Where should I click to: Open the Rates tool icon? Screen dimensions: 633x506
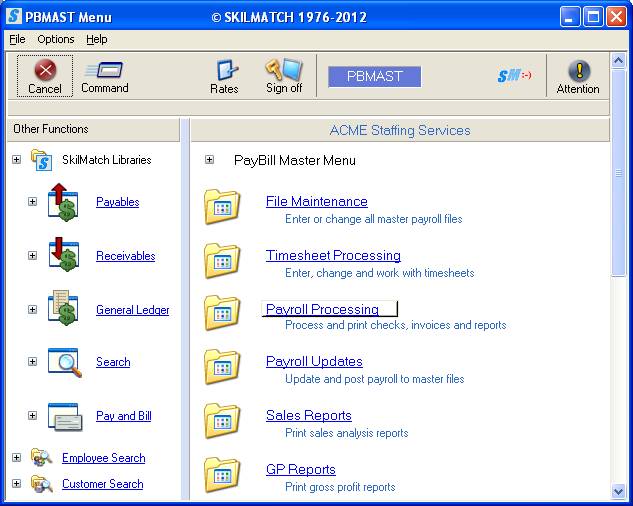(x=226, y=69)
